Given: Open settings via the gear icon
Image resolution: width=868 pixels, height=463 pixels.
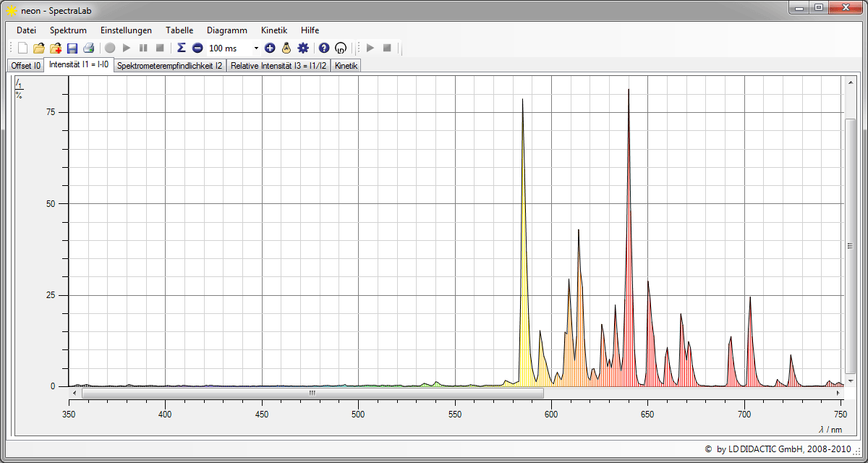Looking at the screenshot, I should coord(303,48).
